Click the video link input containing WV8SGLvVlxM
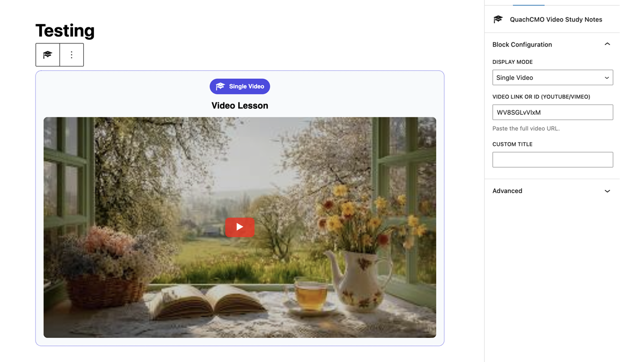The height and width of the screenshot is (362, 644). [552, 112]
